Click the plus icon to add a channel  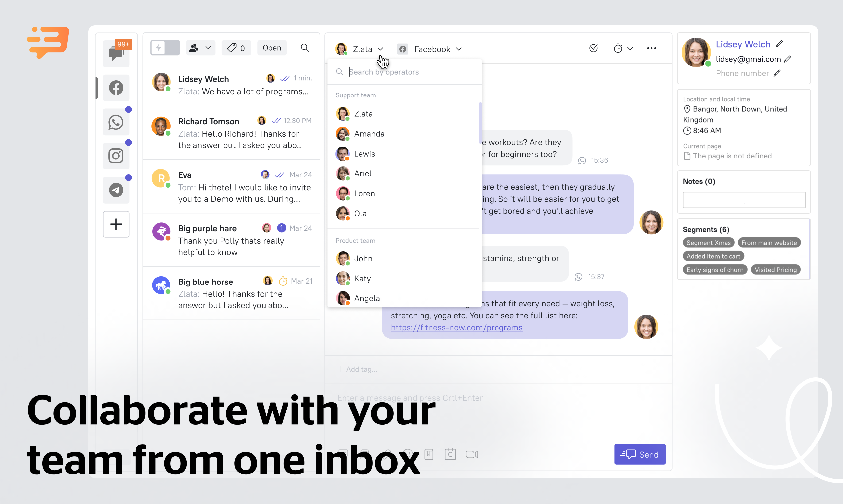point(116,224)
